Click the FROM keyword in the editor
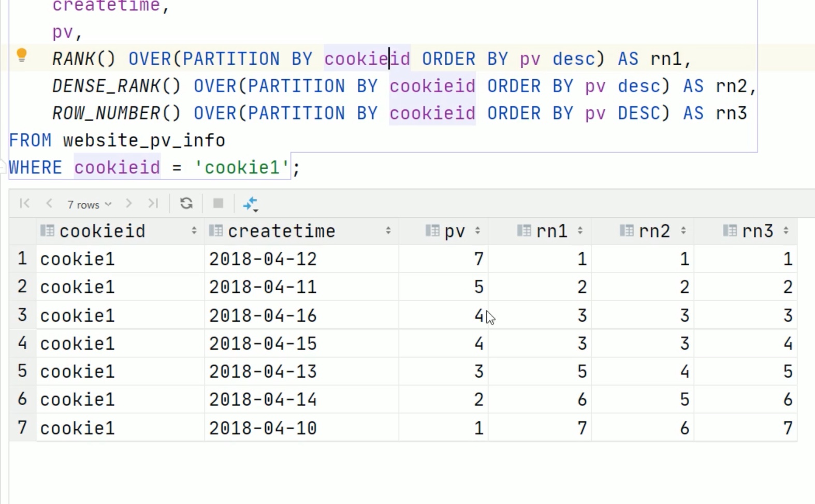Screen dimensions: 815x504 click(x=30, y=141)
